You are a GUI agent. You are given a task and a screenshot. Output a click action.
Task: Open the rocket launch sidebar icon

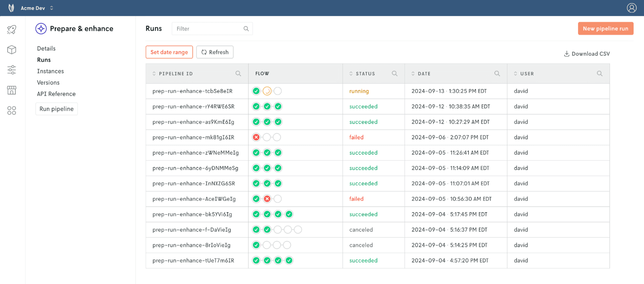(x=12, y=29)
